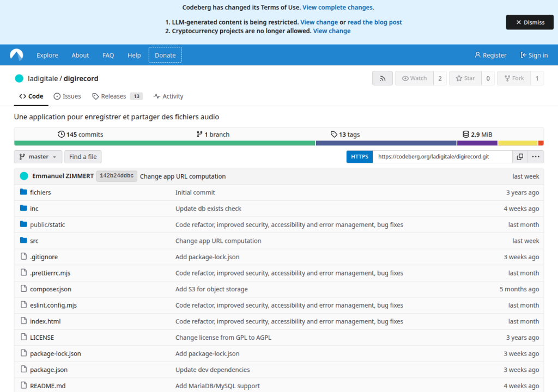Open the Help menu item
This screenshot has height=392, width=558.
(134, 55)
